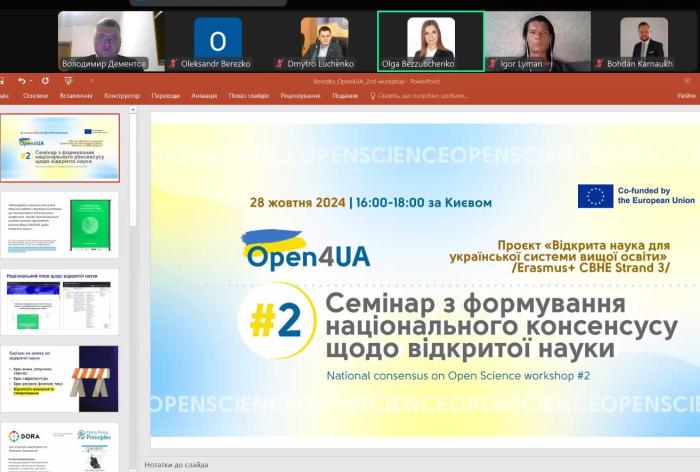
Task: Open the Анімація ribbon tab
Action: coord(203,96)
